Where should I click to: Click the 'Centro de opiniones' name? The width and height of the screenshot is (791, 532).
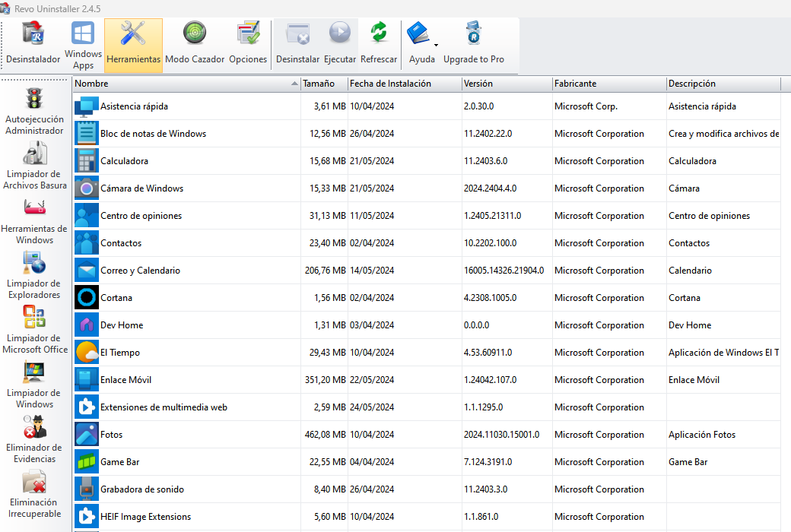pyautogui.click(x=141, y=216)
